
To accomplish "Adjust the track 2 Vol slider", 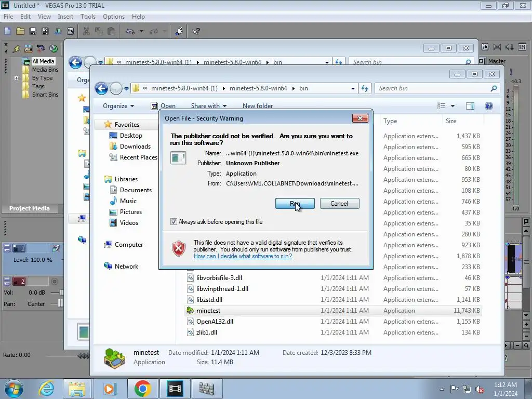I will point(61,292).
